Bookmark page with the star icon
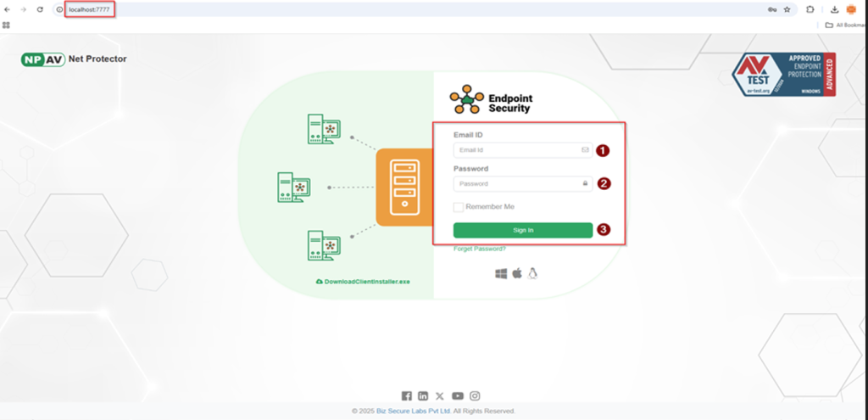This screenshot has width=868, height=420. (x=787, y=9)
